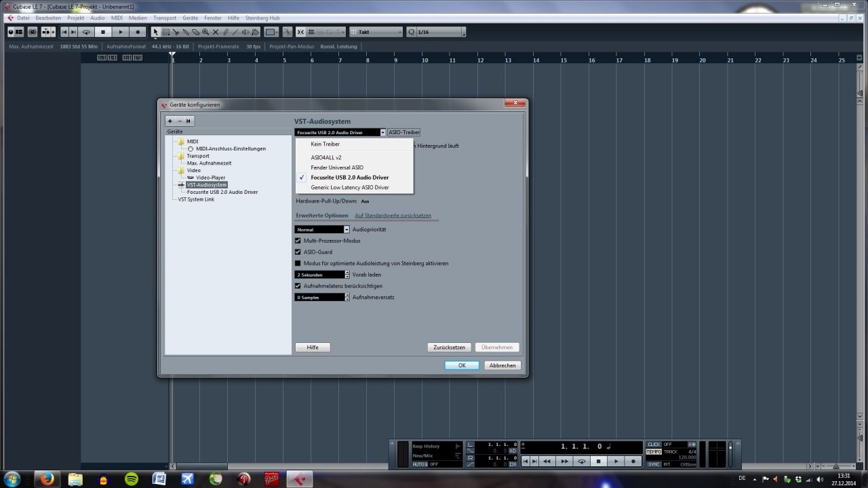
Task: Click the transport panel volume slider
Action: (x=730, y=454)
